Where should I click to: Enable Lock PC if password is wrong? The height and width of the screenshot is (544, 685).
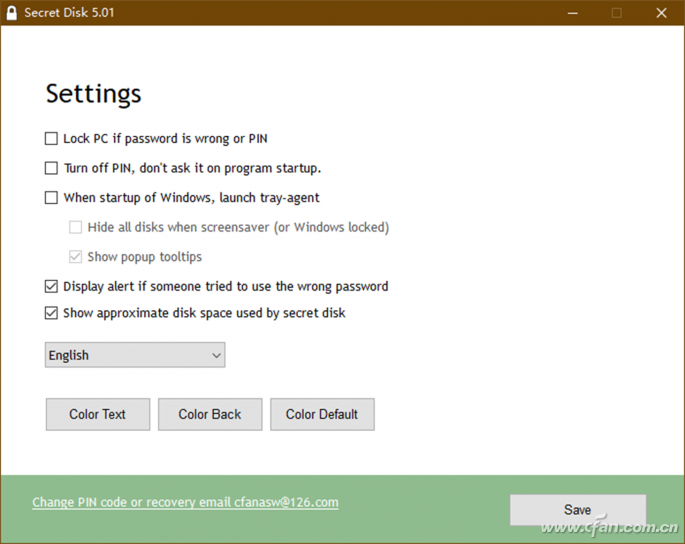(x=51, y=139)
